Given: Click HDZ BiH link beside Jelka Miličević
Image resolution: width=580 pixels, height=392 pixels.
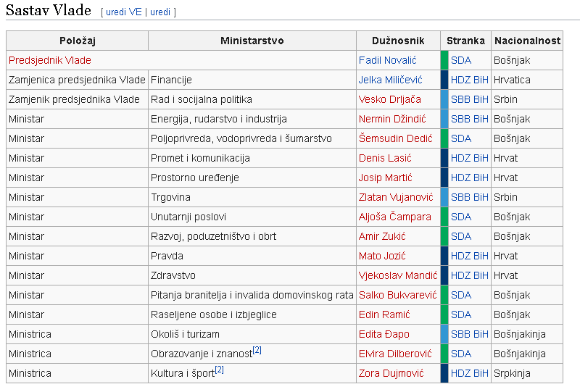Looking at the screenshot, I should 469,80.
